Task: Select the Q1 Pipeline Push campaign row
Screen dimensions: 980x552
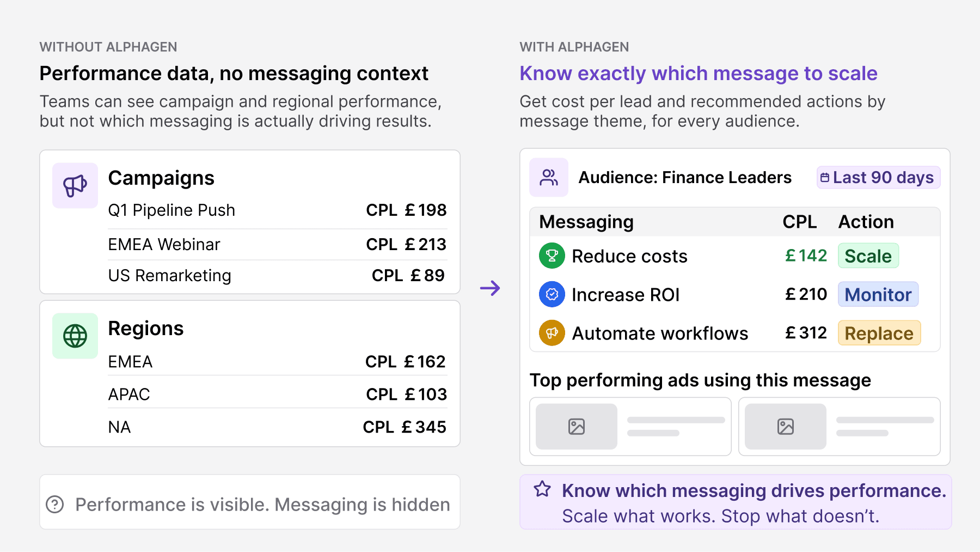Action: tap(278, 210)
